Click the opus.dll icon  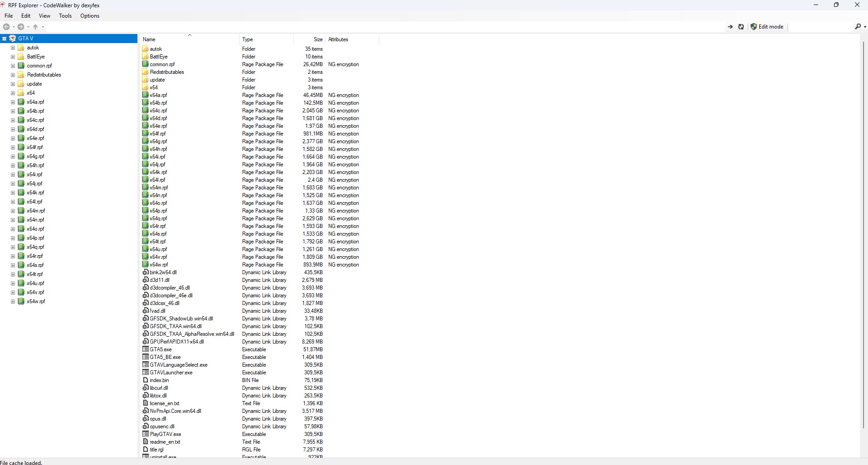tap(146, 418)
